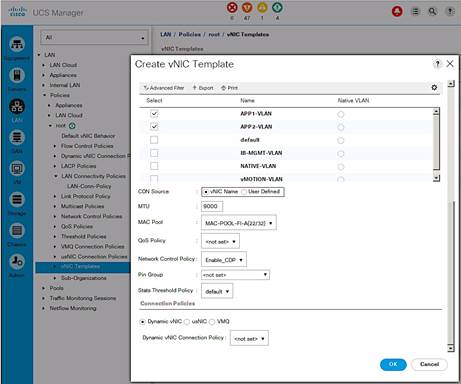Open the VLAN table settings gear
461x384 pixels.
(x=434, y=87)
